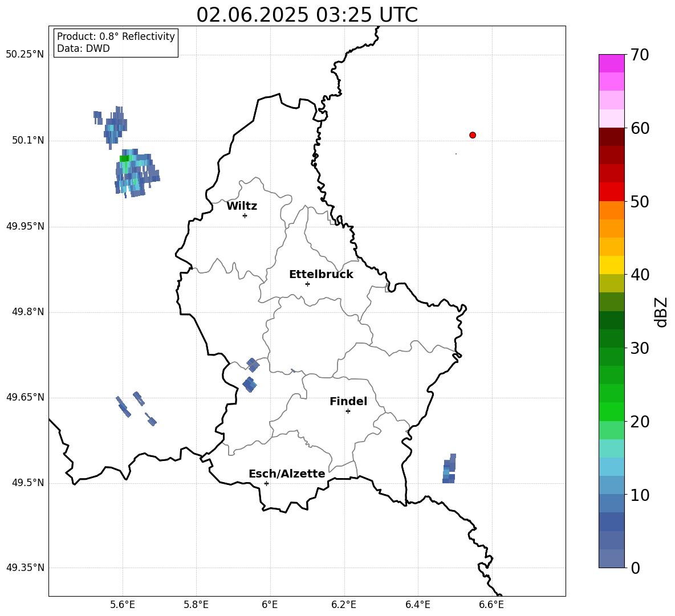Click the 50.25°N latitude label

click(25, 55)
